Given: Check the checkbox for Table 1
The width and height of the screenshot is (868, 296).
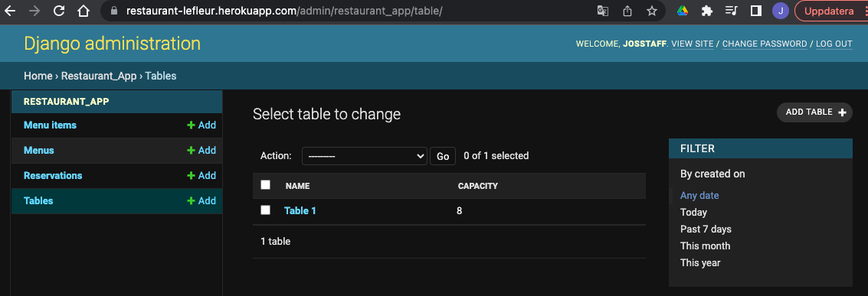Looking at the screenshot, I should click(265, 210).
